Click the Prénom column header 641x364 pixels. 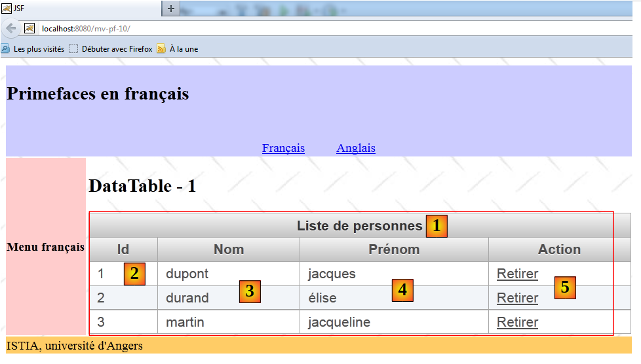[x=394, y=249]
